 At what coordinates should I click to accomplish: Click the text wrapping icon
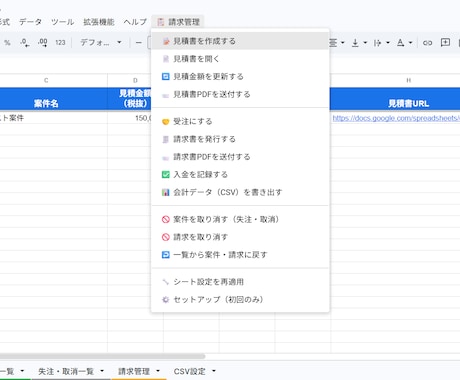(377, 43)
